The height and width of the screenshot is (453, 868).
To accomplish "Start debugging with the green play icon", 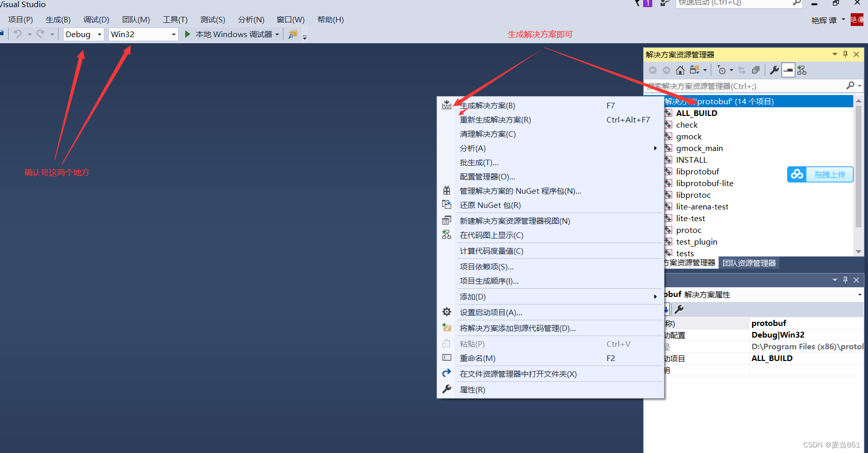I will point(188,34).
